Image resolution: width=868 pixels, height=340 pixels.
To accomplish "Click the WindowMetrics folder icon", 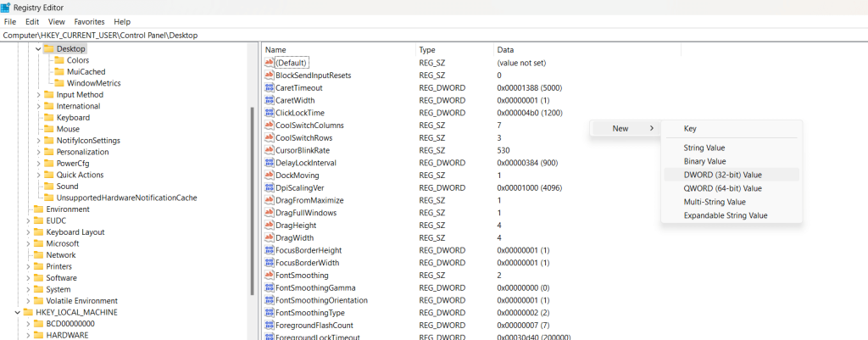I will [59, 83].
